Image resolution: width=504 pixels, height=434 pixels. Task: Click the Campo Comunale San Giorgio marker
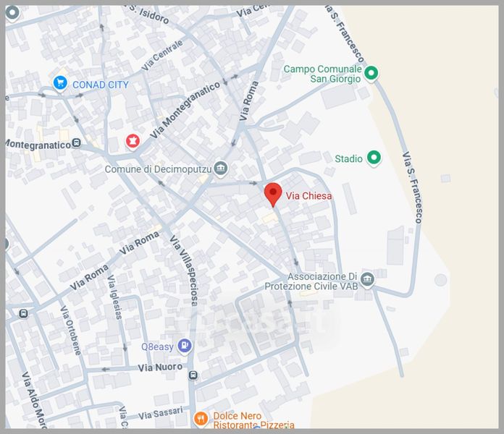click(371, 73)
